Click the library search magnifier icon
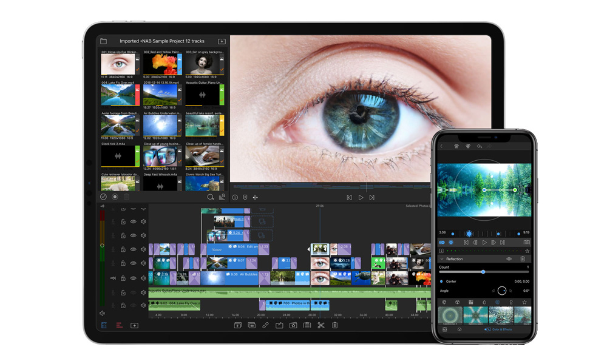Viewport: 607px width, 364px height. point(211,197)
